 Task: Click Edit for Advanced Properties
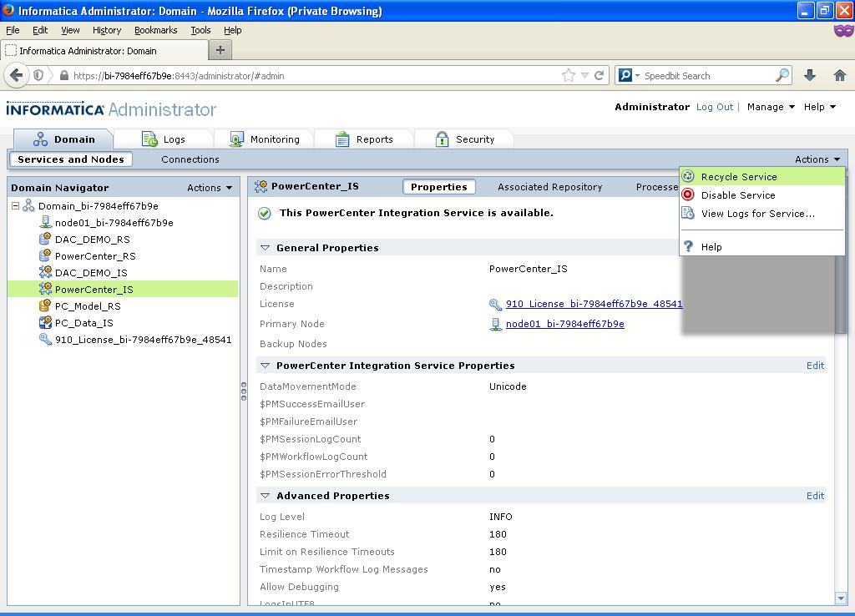pyautogui.click(x=814, y=495)
